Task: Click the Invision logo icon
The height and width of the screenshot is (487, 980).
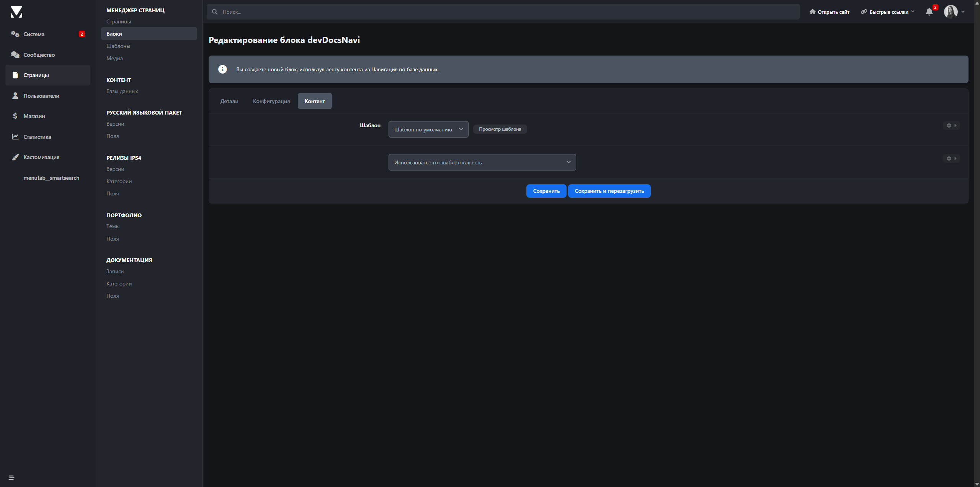Action: pos(16,12)
